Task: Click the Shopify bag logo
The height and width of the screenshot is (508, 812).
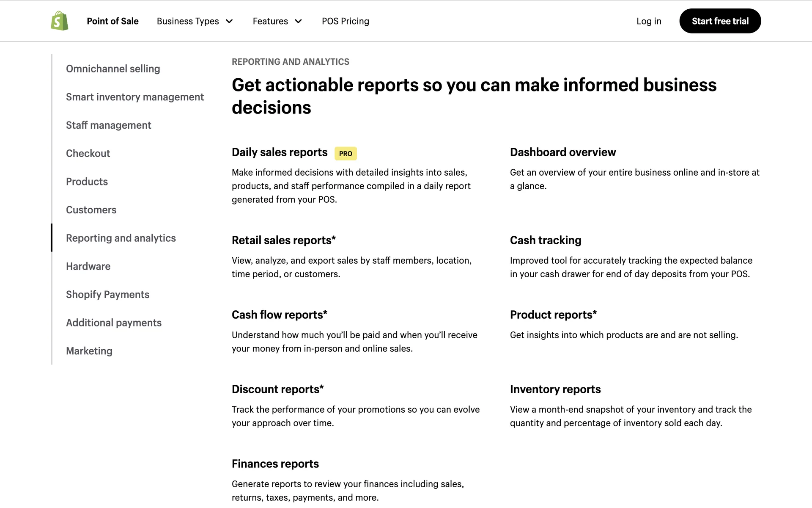Action: 60,21
